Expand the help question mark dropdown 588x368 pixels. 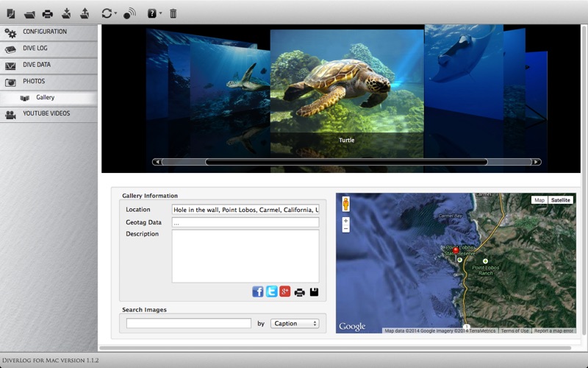154,13
